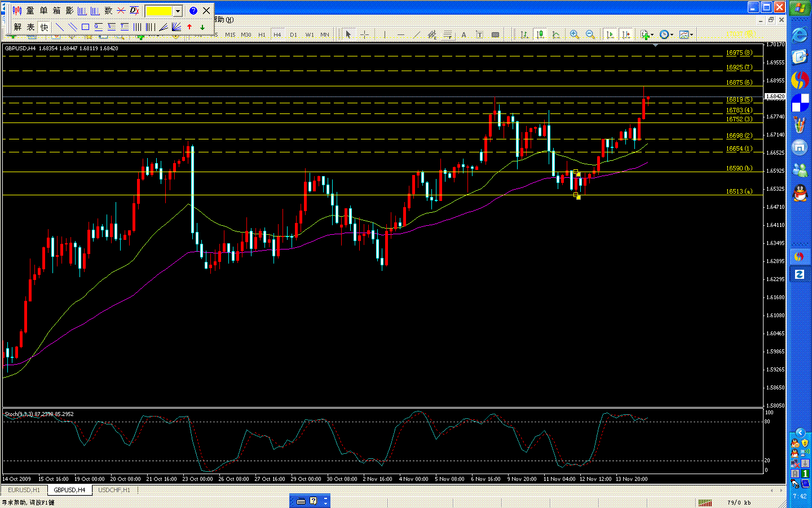Switch chart to W1 weekly timeframe
The height and width of the screenshot is (508, 812).
[x=310, y=35]
